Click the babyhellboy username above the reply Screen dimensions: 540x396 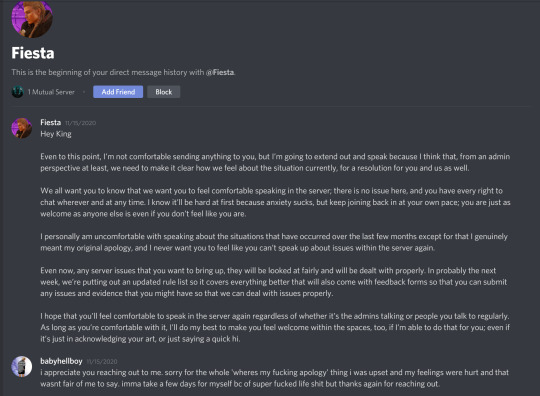(61, 361)
